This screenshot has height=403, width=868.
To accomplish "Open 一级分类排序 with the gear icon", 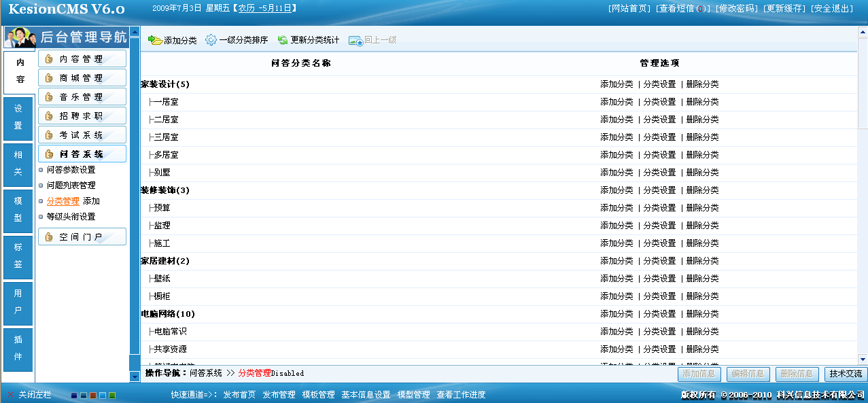I will (211, 39).
